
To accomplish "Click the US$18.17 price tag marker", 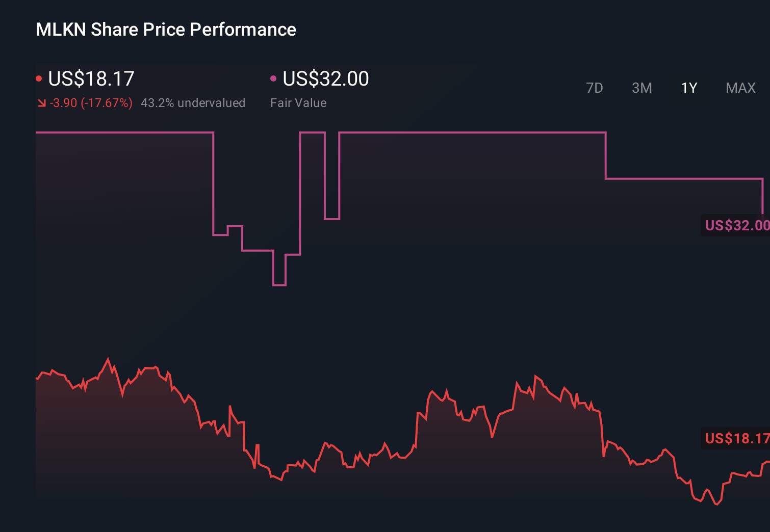I will pyautogui.click(x=736, y=438).
